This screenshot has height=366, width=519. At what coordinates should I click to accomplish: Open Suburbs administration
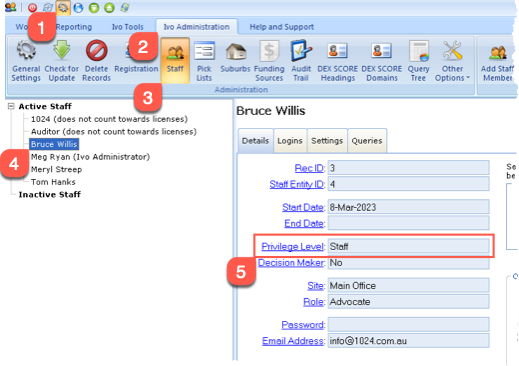click(235, 56)
